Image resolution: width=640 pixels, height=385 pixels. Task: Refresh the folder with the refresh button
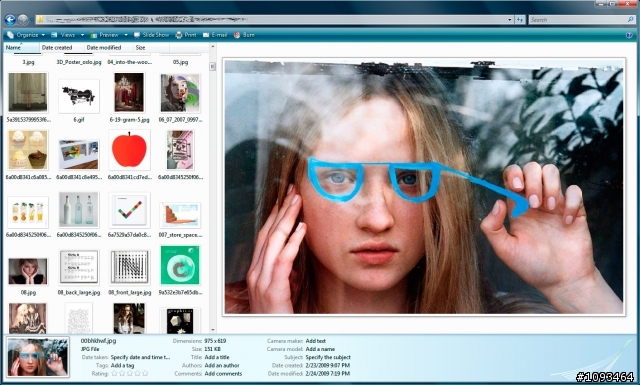click(520, 20)
